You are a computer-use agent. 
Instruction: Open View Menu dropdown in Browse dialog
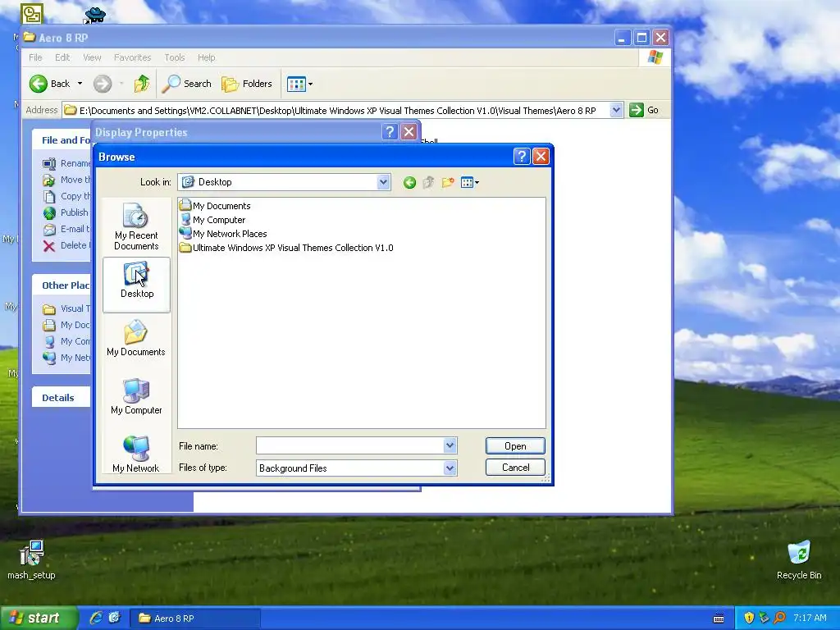[470, 183]
